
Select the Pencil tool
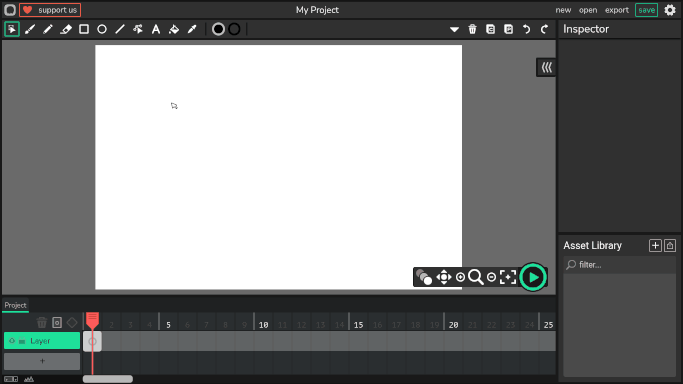coord(48,29)
